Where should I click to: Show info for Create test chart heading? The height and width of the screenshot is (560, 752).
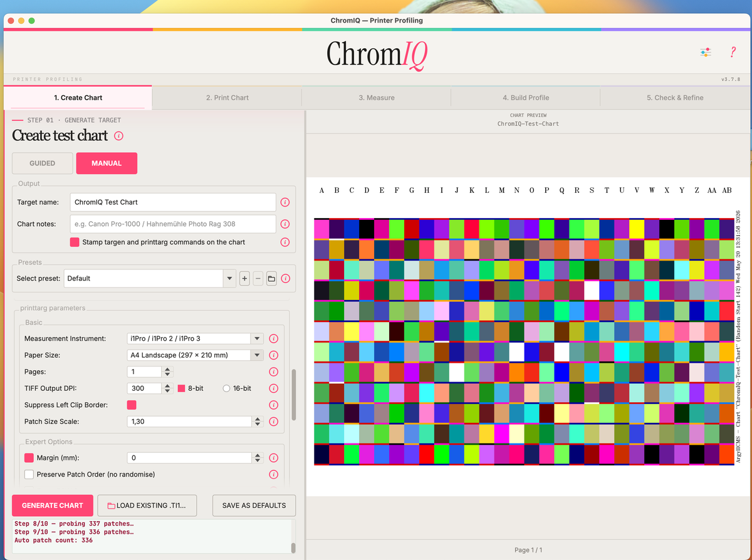coord(119,136)
